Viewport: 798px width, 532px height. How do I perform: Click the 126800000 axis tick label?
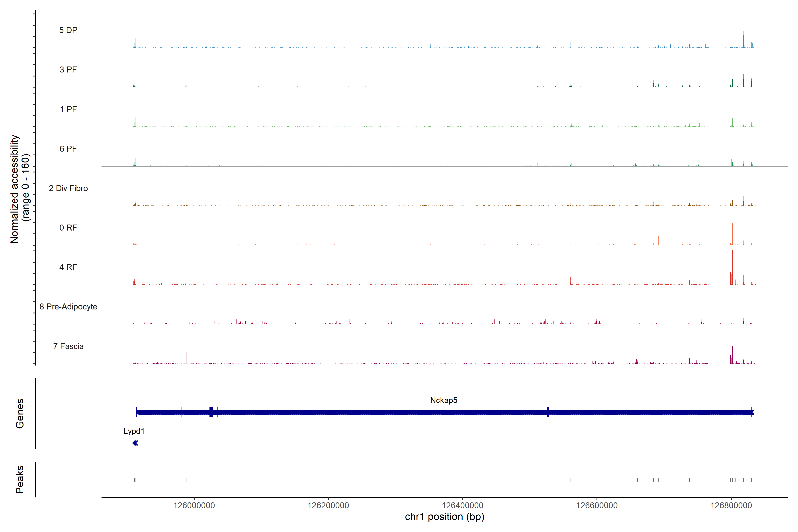[x=731, y=506]
